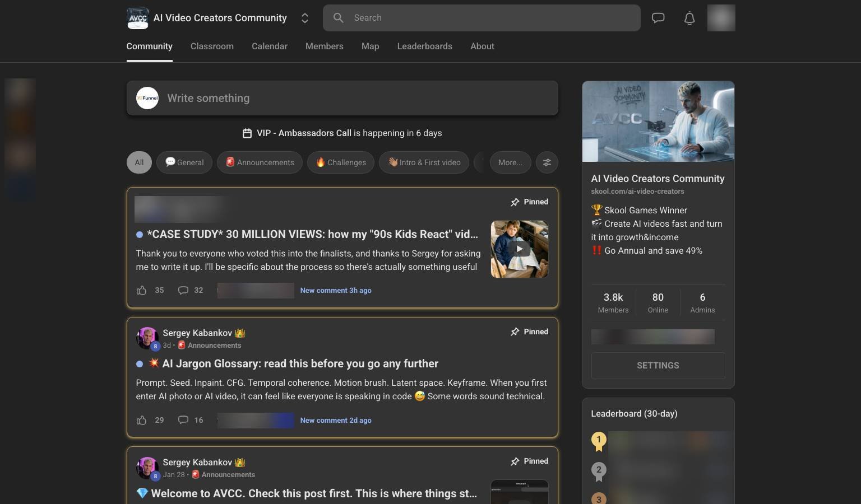Viewport: 861px width, 504px height.
Task: View the 3.8k Members count
Action: point(613,302)
